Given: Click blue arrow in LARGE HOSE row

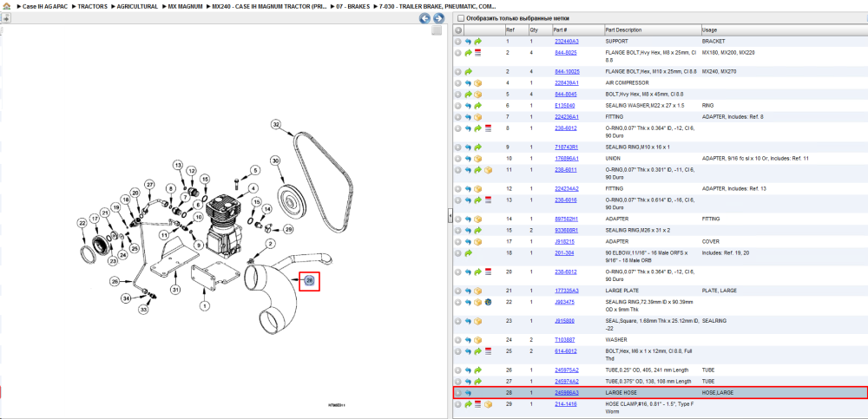Looking at the screenshot, I should (x=469, y=393).
